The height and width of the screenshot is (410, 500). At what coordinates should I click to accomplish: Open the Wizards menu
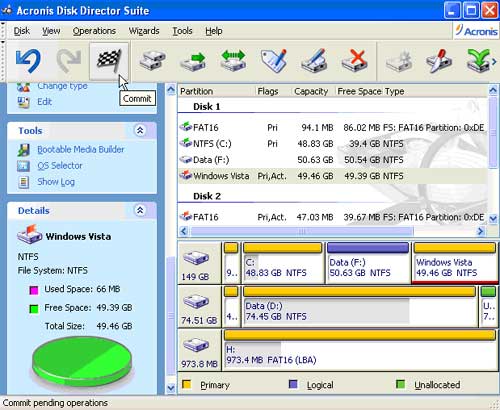(x=144, y=31)
